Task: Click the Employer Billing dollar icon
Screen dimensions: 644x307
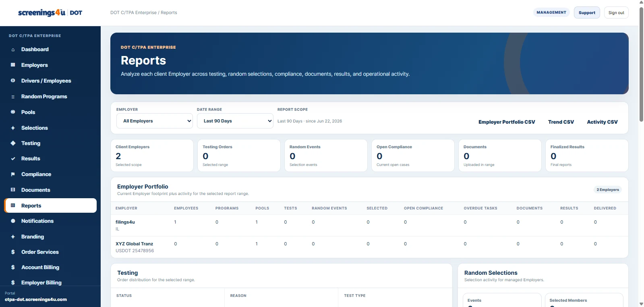Action: pos(13,283)
